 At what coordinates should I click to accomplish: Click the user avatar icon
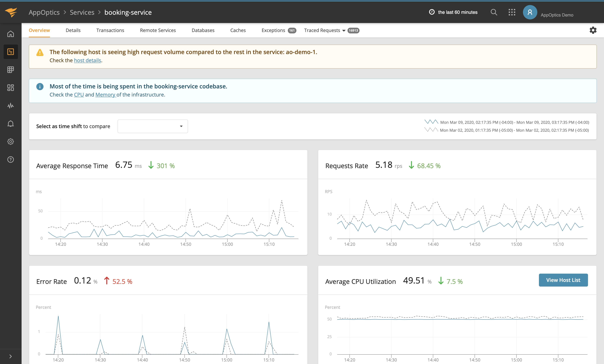(530, 12)
